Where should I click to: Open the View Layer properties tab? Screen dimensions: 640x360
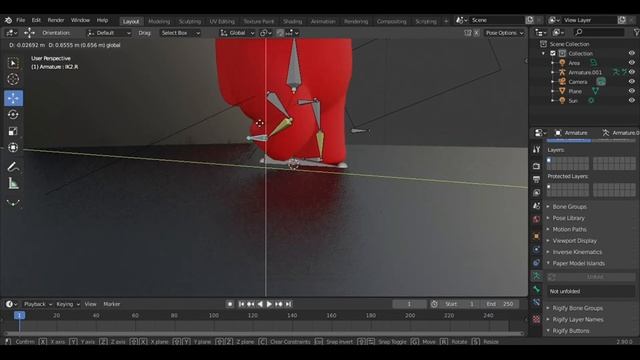[x=536, y=193]
